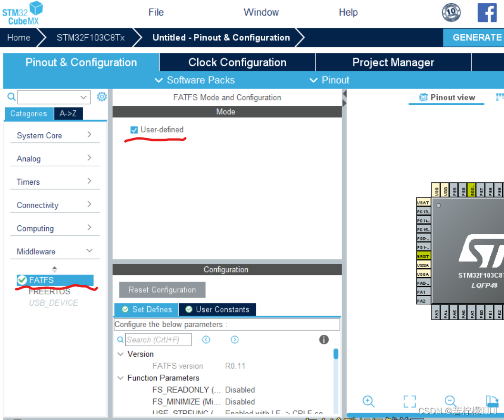
Task: Click the parameters list vertical scrollbar thumb
Action: (x=336, y=354)
